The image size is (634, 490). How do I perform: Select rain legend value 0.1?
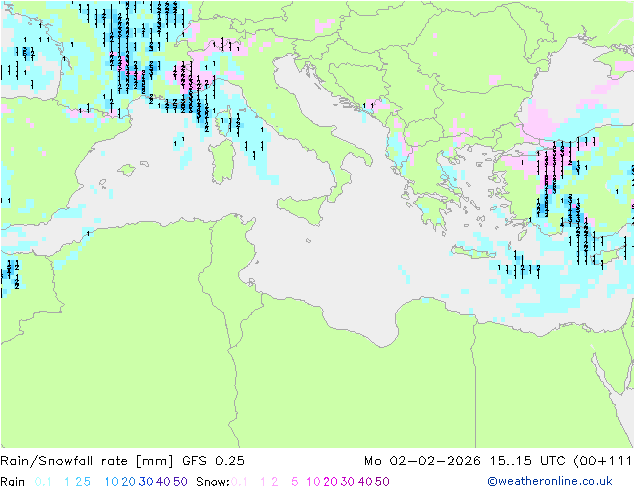(43, 482)
